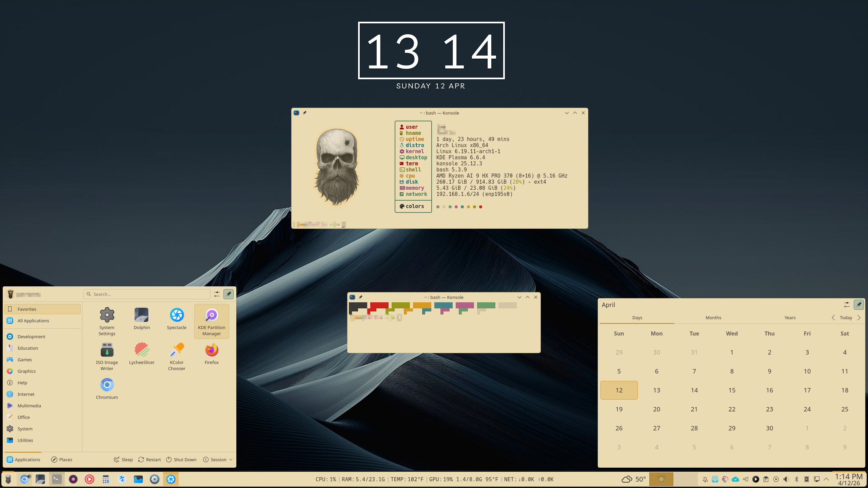Open calendar configure sliders icon
Screen dimensions: 868x488
[847, 305]
